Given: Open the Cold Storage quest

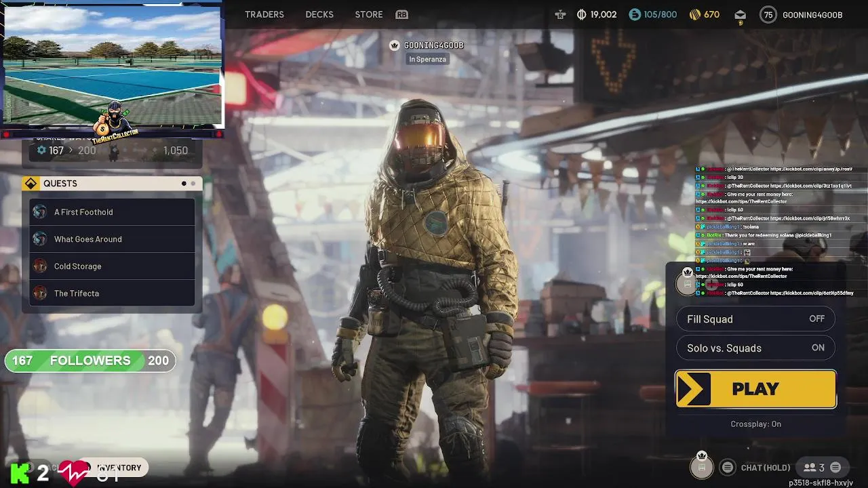Looking at the screenshot, I should 112,266.
